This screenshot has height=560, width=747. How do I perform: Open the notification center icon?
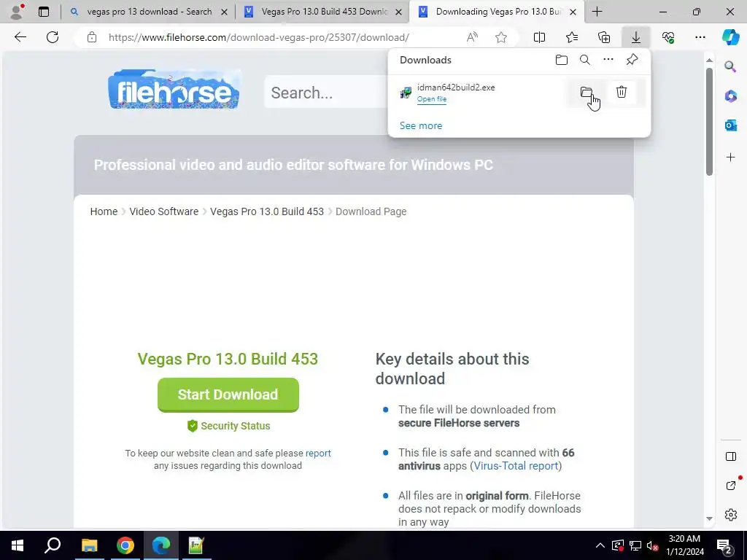(x=724, y=545)
